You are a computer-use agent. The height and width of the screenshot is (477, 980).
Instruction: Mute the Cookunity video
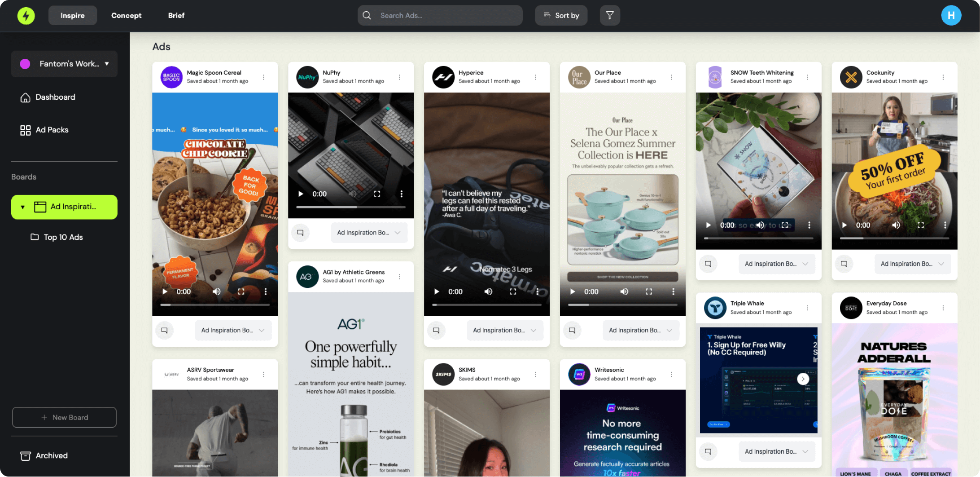click(896, 225)
